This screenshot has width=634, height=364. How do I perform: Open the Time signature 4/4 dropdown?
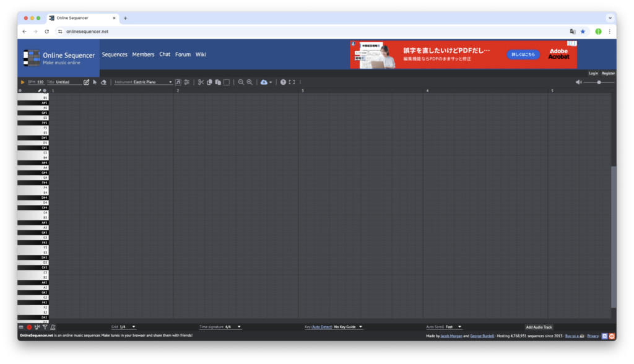pos(233,327)
